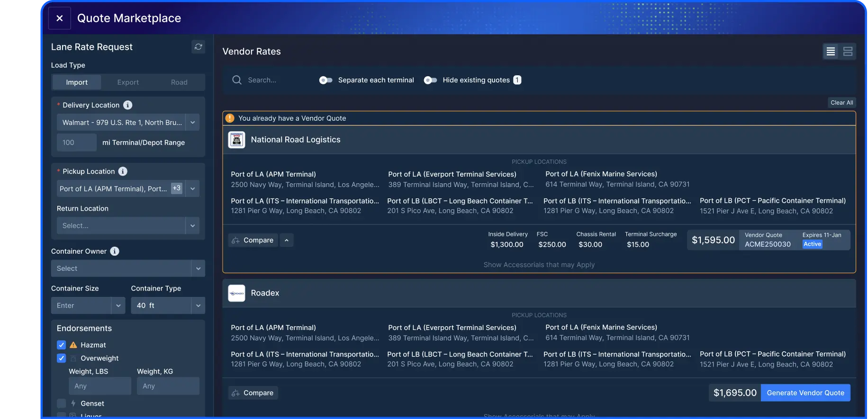
Task: Open National Road Logistics logo
Action: point(236,140)
